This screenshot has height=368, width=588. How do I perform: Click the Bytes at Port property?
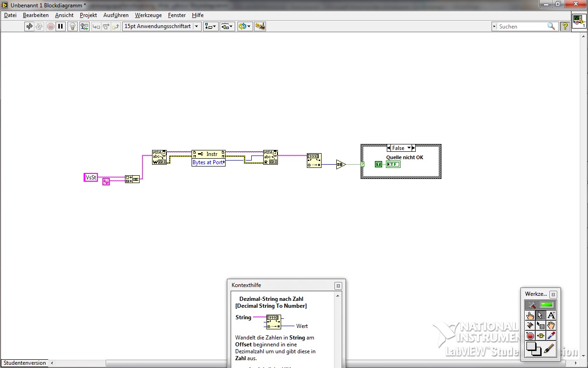(x=209, y=162)
